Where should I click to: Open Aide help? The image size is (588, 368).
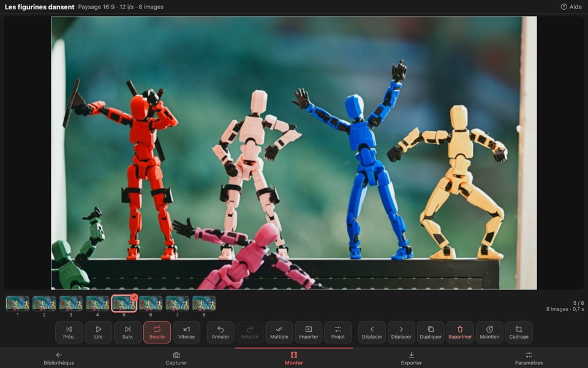[x=571, y=7]
